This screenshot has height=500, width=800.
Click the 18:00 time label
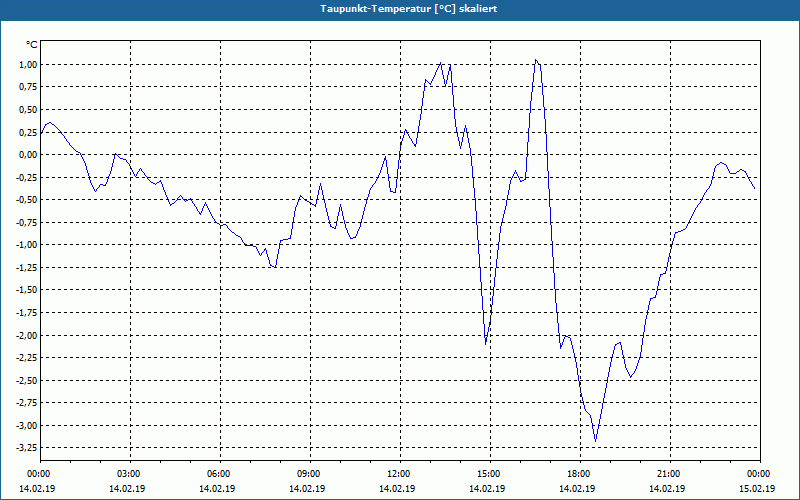[x=578, y=474]
